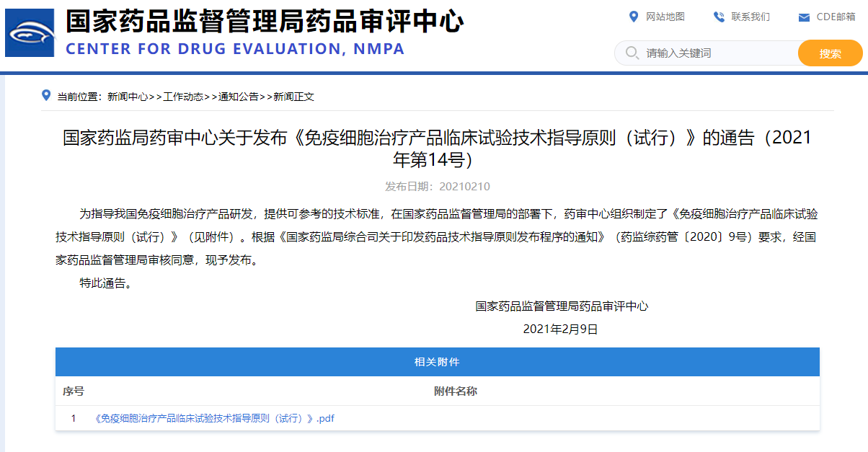Click the site map pin icon
Viewport: 868px width, 452px height.
[x=634, y=17]
